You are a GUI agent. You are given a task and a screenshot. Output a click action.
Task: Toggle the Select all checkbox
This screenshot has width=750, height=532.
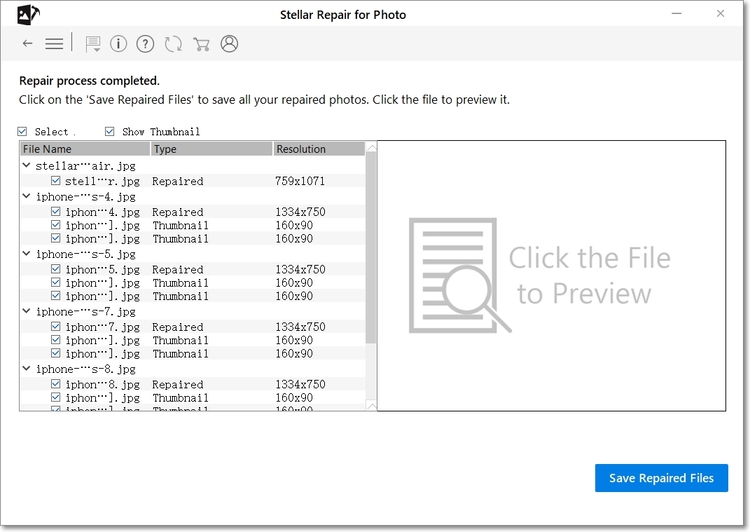[23, 132]
